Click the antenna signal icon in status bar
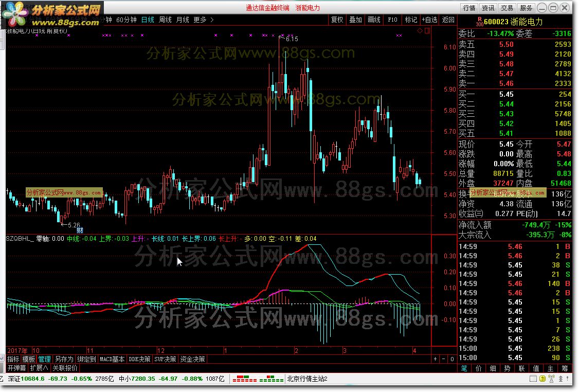This screenshot has width=579, height=392. pyautogui.click(x=552, y=379)
